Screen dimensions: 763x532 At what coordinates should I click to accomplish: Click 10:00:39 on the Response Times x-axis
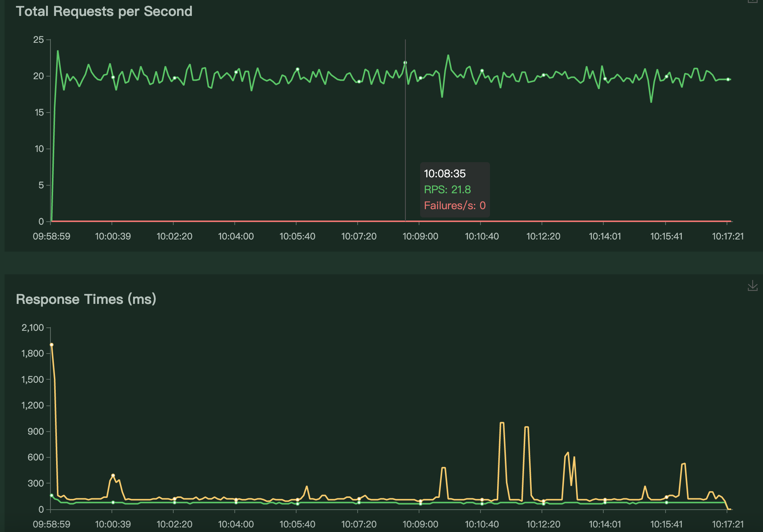tap(113, 524)
